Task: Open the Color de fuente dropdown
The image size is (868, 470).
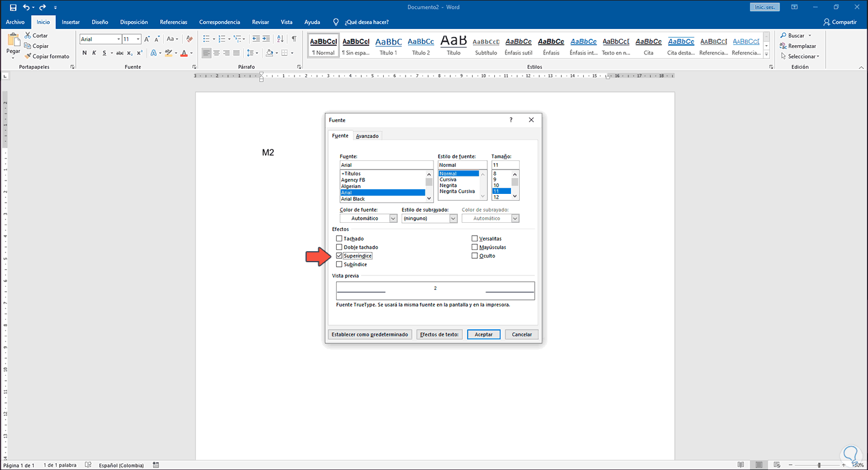Action: tap(393, 219)
